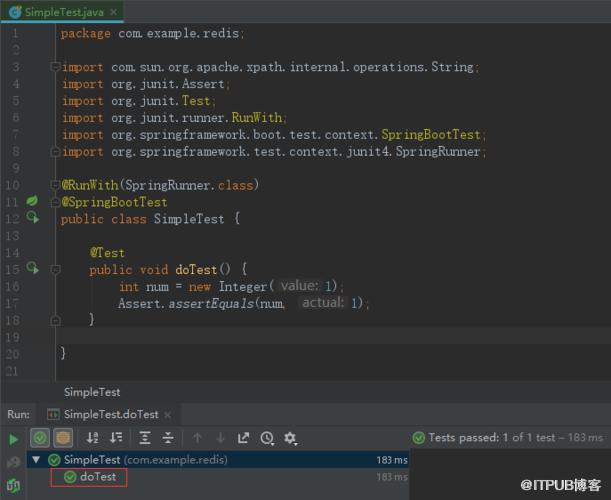Close the SimpleTest.java editor tab
This screenshot has height=500, width=611.
pyautogui.click(x=113, y=12)
